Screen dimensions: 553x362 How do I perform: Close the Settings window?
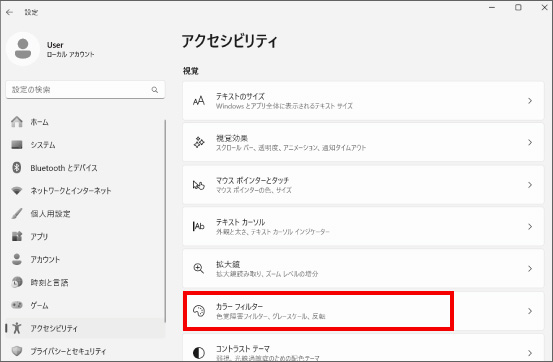click(x=545, y=7)
